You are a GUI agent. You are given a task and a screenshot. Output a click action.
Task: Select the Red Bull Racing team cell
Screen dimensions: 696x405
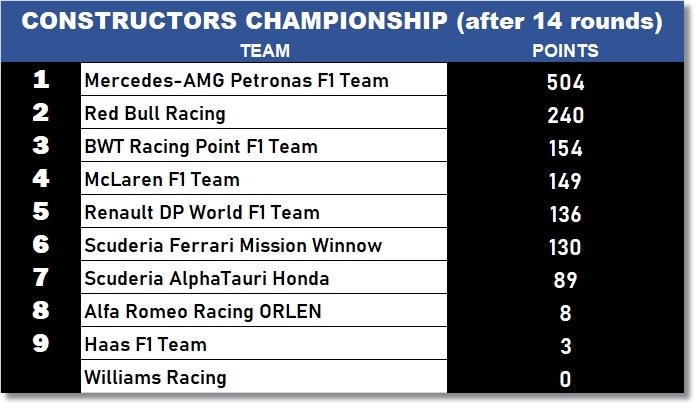156,113
